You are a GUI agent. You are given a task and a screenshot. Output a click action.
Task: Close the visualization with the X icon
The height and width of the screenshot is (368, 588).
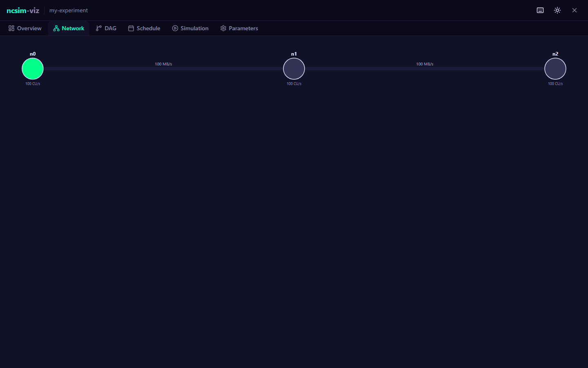point(575,10)
